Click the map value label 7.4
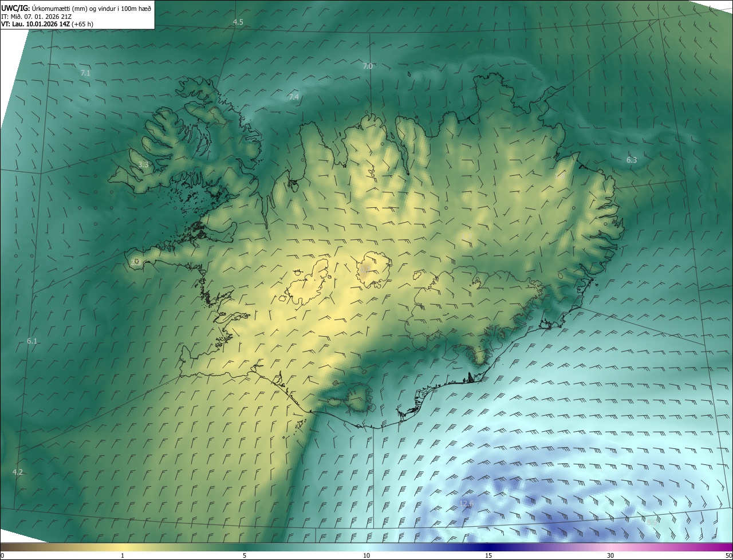Screen dimensions: 733x560 pyautogui.click(x=294, y=97)
